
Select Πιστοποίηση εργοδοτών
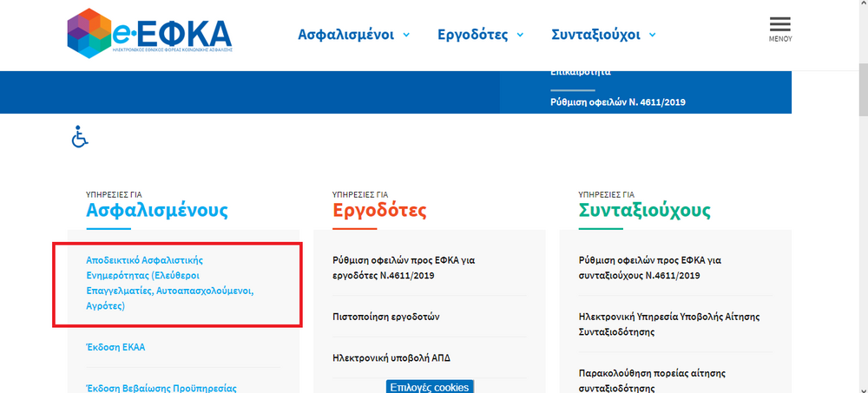point(386,317)
